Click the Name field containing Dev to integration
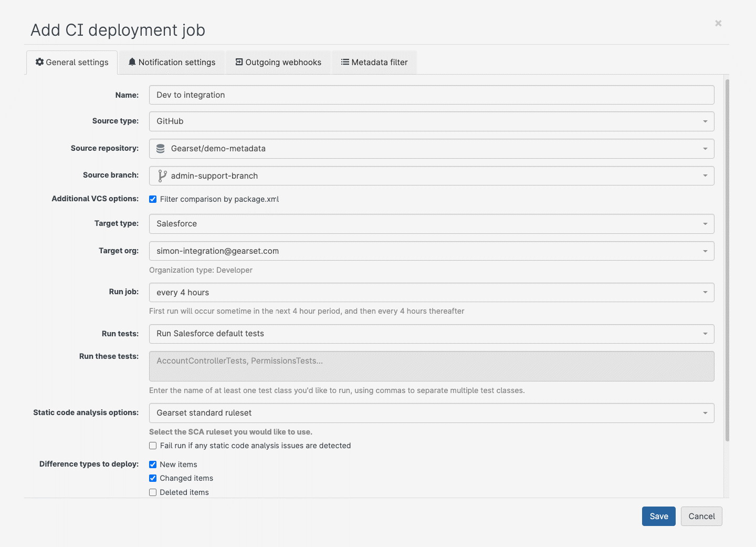Viewport: 756px width, 547px height. [x=432, y=95]
